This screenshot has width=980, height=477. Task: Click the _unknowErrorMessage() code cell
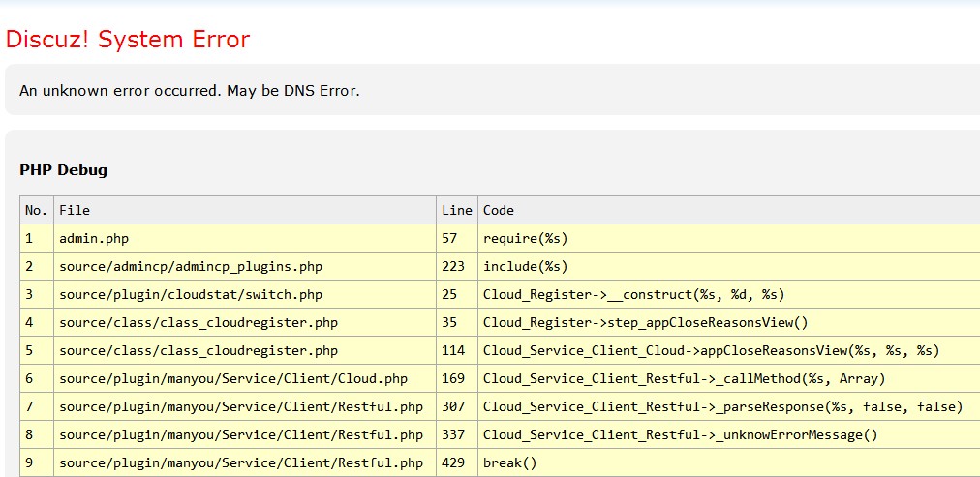click(680, 434)
